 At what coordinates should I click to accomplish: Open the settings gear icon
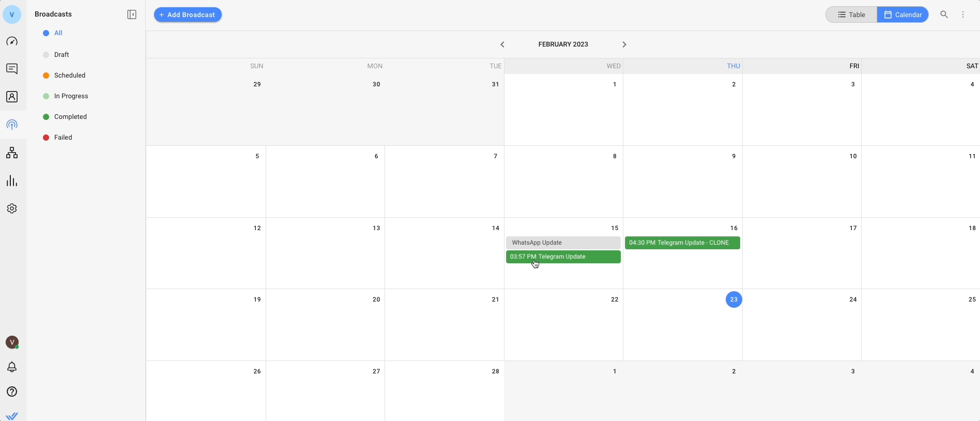point(12,208)
